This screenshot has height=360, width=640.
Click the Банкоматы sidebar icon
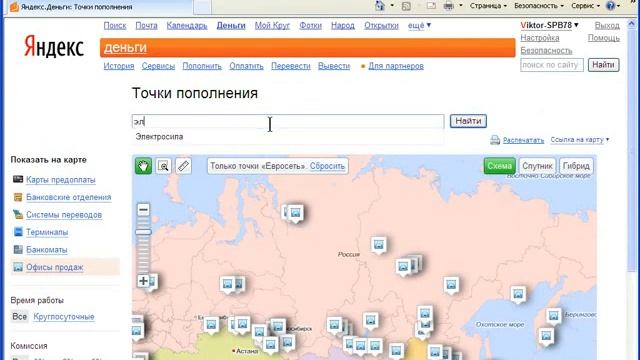18,249
